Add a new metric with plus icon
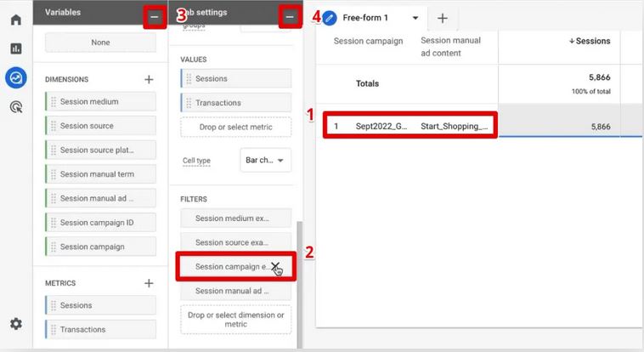644x352 pixels. point(149,283)
